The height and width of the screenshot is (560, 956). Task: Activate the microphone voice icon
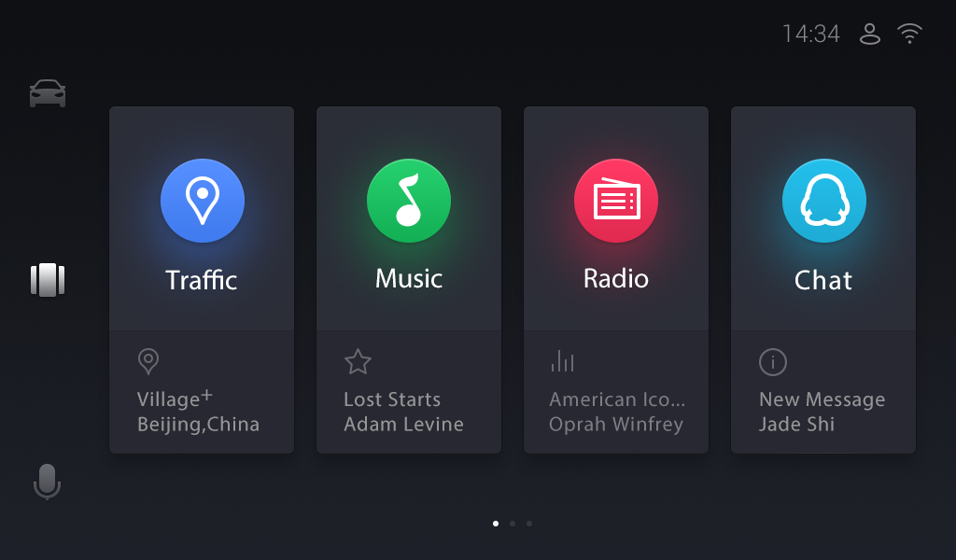(x=47, y=482)
